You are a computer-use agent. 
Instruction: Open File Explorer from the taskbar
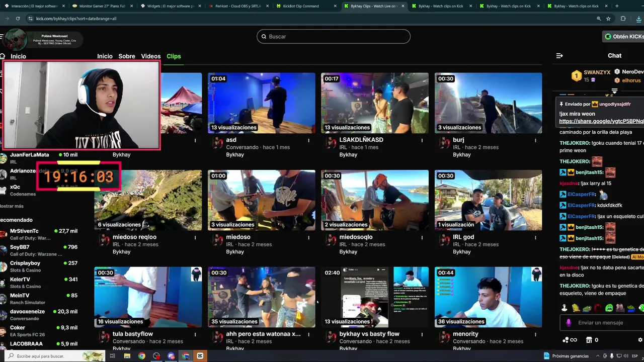tap(127, 356)
